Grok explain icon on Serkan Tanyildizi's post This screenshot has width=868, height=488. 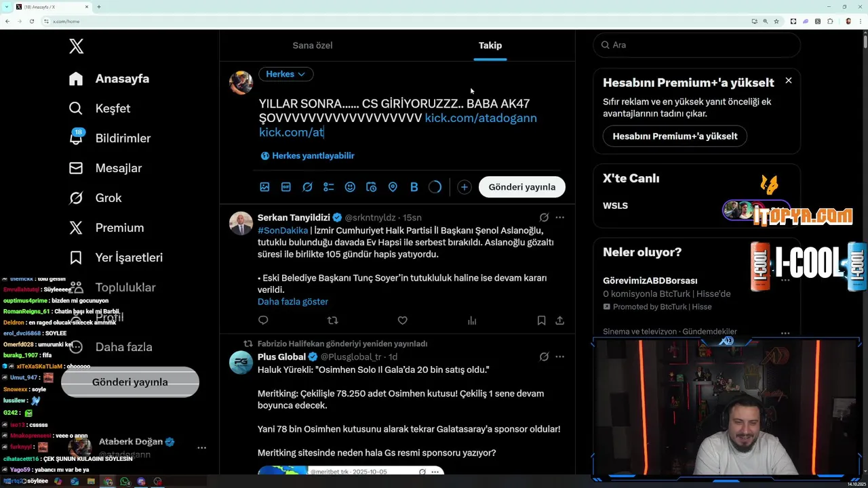(x=544, y=218)
